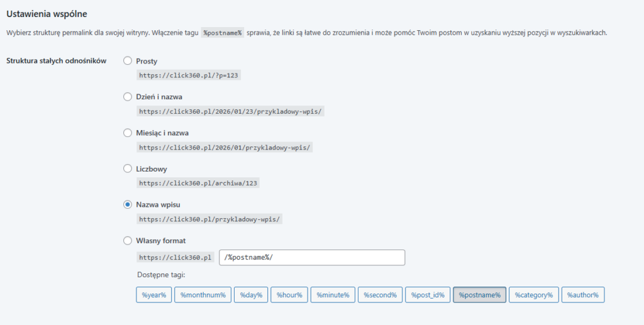Image resolution: width=644 pixels, height=325 pixels.
Task: Click the example URL containing archiwa/123
Action: point(199,183)
